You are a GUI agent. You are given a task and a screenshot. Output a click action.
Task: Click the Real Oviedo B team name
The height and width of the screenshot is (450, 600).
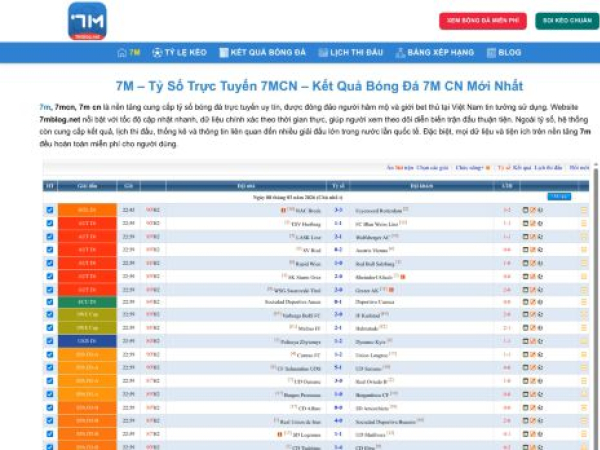[x=371, y=381]
